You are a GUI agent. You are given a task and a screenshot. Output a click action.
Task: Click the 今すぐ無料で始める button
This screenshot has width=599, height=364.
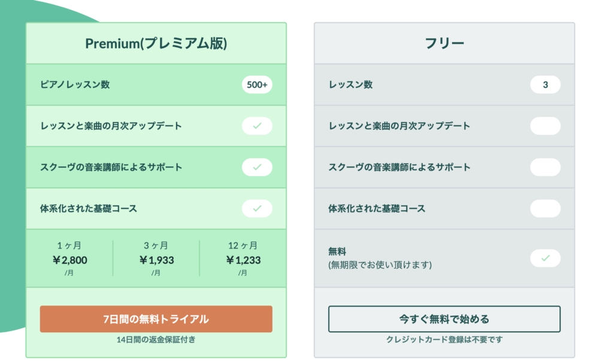pos(444,319)
